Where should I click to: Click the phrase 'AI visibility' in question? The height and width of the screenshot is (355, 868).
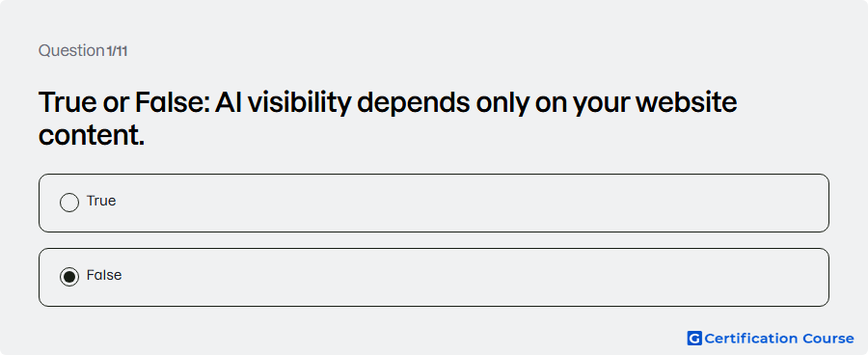283,103
